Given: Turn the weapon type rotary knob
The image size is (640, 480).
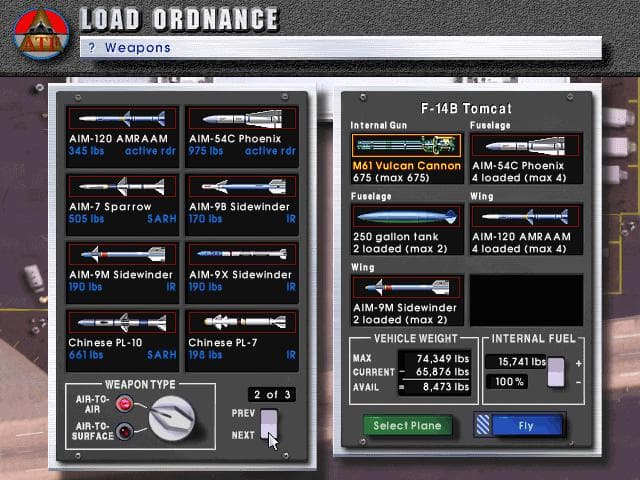Looking at the screenshot, I should [x=171, y=418].
